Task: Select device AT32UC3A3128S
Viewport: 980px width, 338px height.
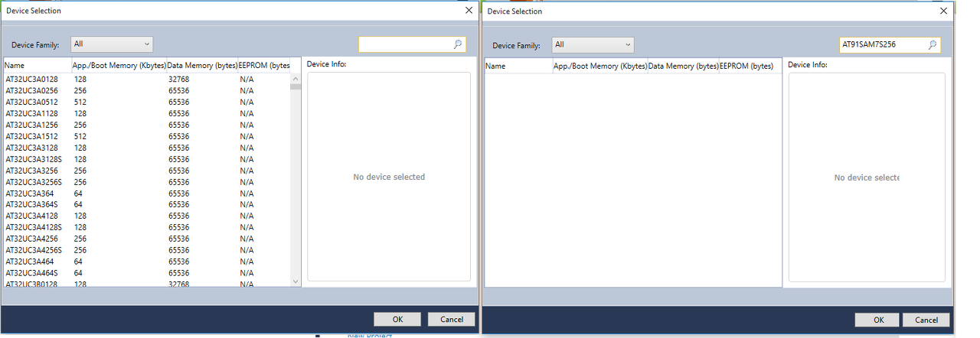Action: (x=145, y=159)
